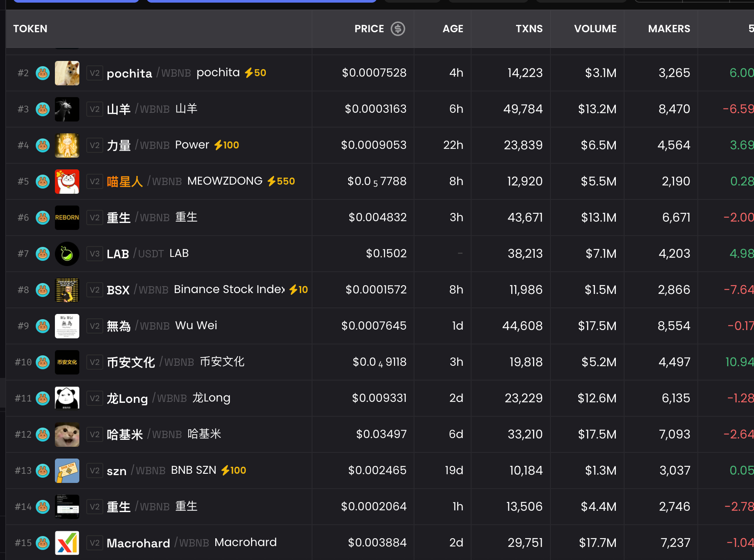This screenshot has width=754, height=560.
Task: Click the PancakeSwap icon in pochita row
Action: [x=43, y=73]
